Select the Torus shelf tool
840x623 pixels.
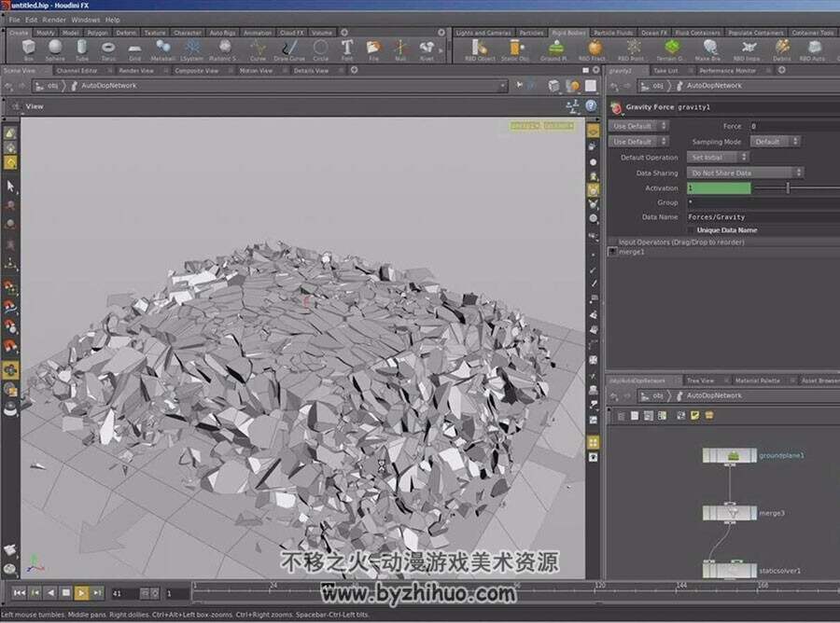click(x=108, y=50)
